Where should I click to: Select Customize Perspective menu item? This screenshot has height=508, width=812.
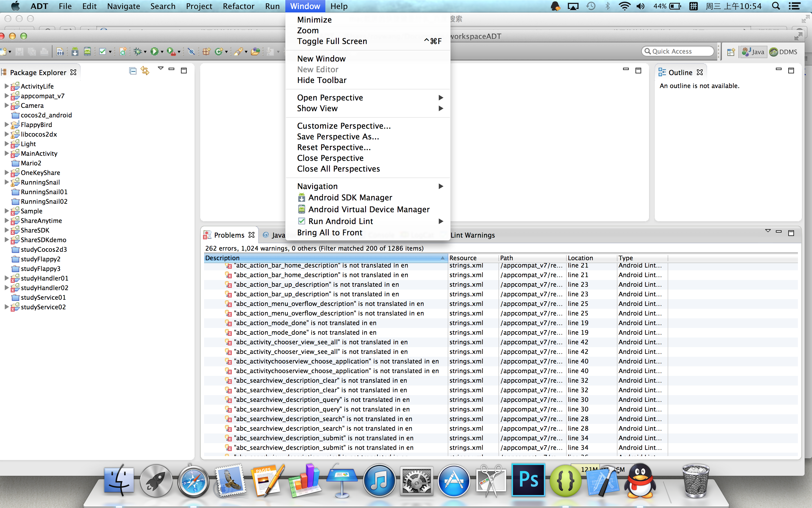tap(368, 126)
